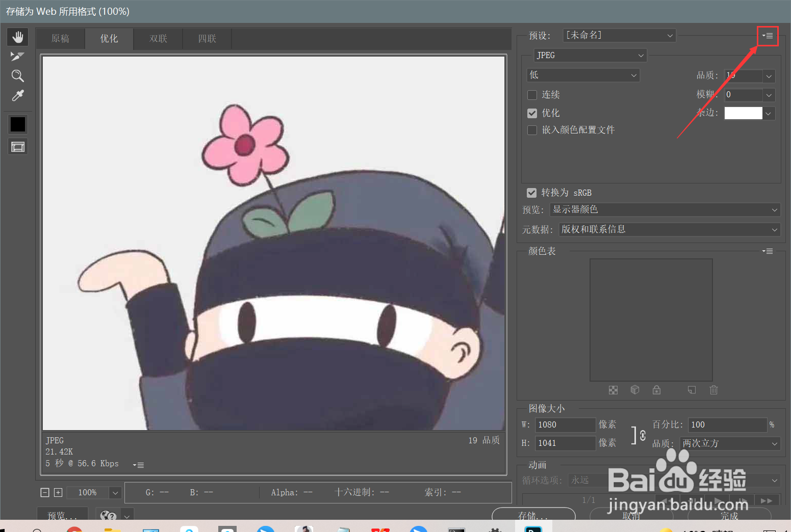Click the white 杂边 matte color swatch

[744, 113]
